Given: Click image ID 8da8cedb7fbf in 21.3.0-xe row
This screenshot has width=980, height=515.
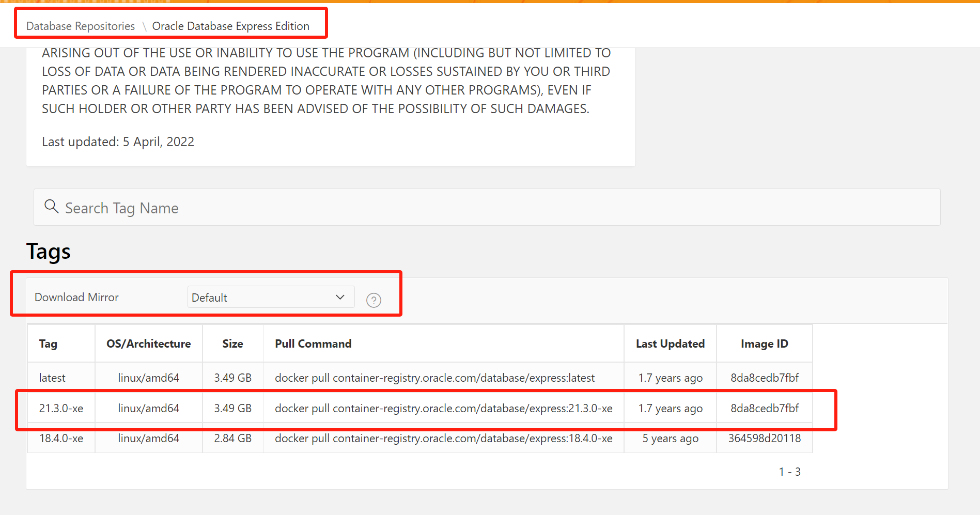Looking at the screenshot, I should point(764,409).
